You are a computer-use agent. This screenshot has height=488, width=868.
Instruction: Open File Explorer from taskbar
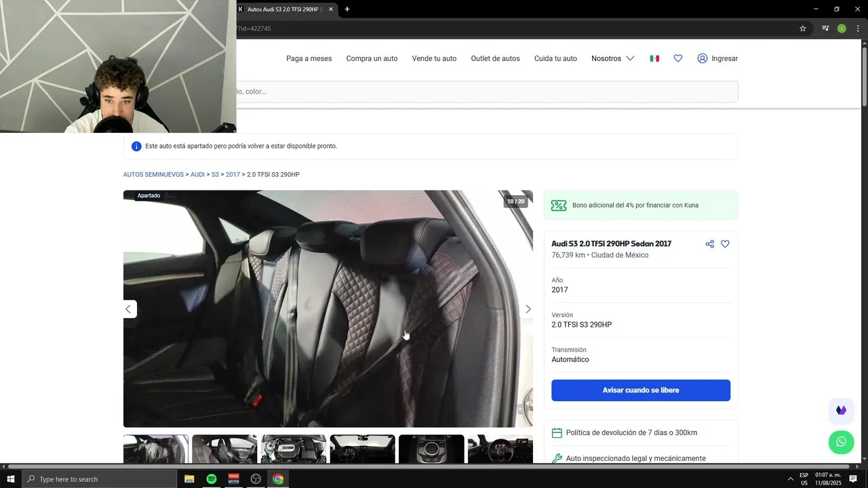189,479
